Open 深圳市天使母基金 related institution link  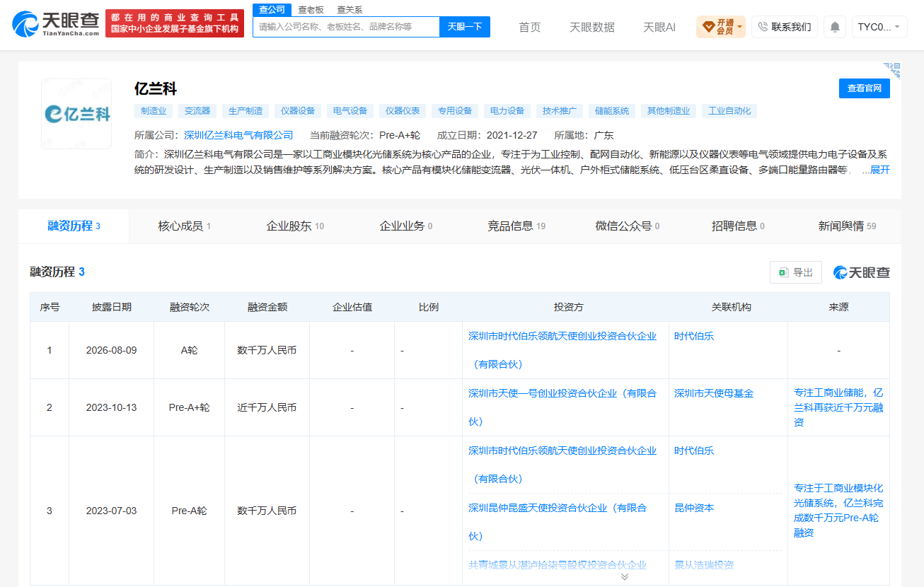pyautogui.click(x=714, y=394)
